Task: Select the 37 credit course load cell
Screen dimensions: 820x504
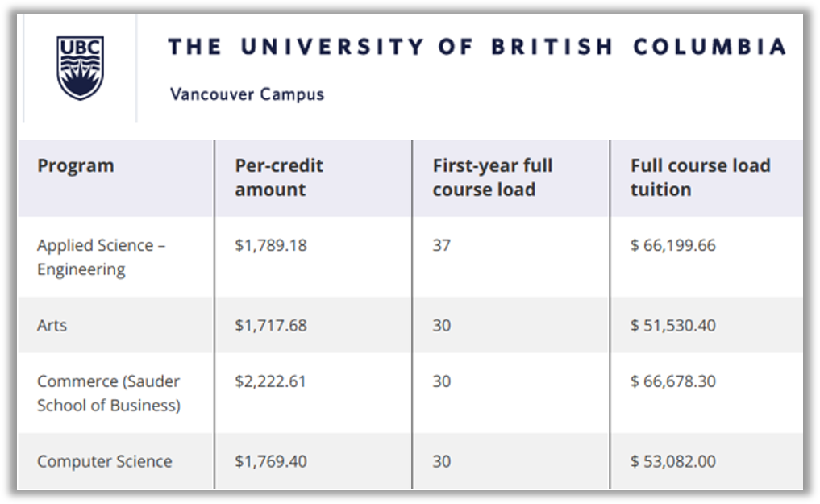Action: pos(441,245)
